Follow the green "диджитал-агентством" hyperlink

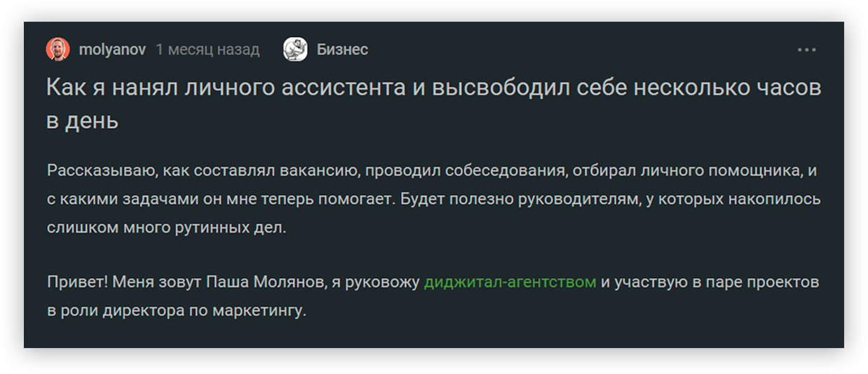(x=510, y=282)
